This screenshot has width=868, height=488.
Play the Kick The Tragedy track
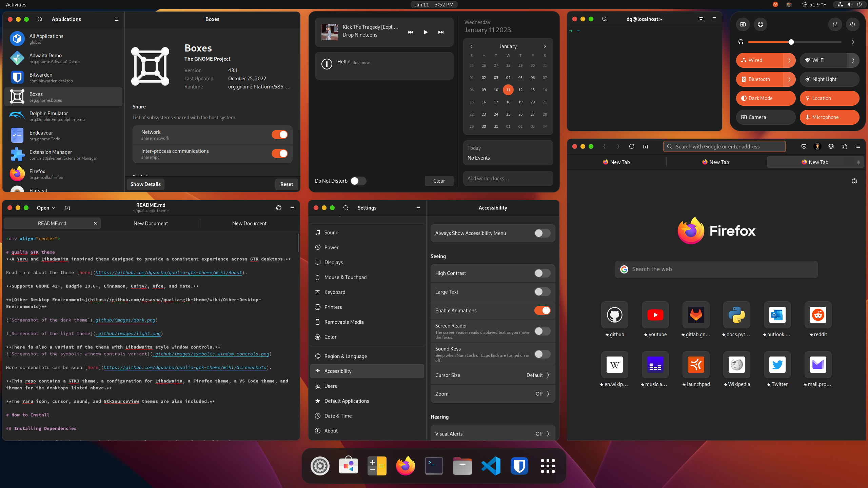[426, 32]
